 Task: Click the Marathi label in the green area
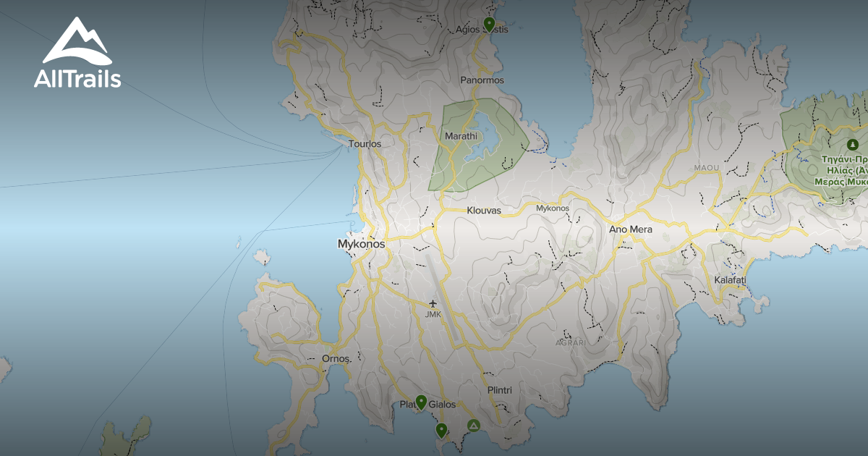tap(461, 136)
